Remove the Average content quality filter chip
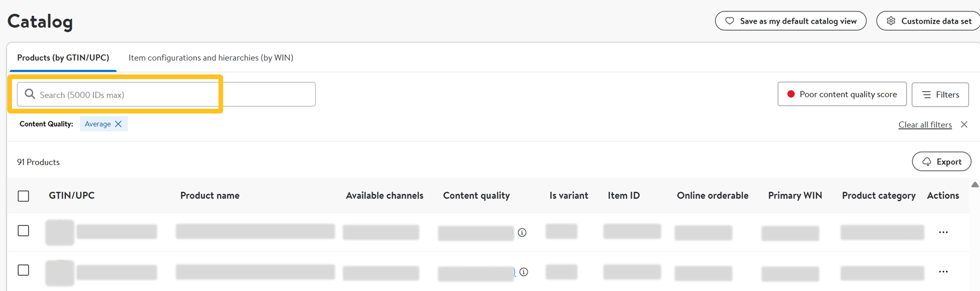The image size is (980, 291). pyautogui.click(x=119, y=124)
